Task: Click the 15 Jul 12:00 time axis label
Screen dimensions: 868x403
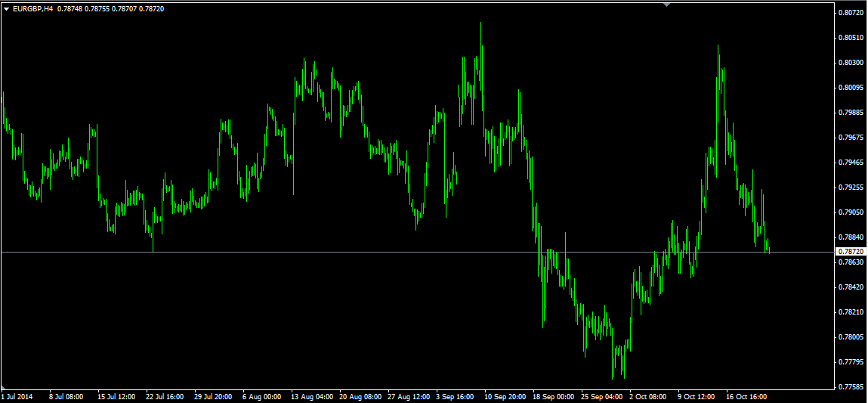Action: click(117, 397)
